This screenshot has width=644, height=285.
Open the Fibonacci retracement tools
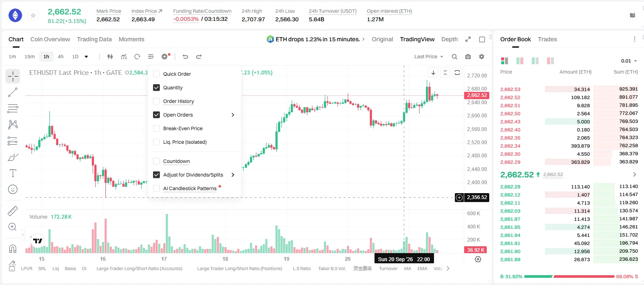coord(13,108)
